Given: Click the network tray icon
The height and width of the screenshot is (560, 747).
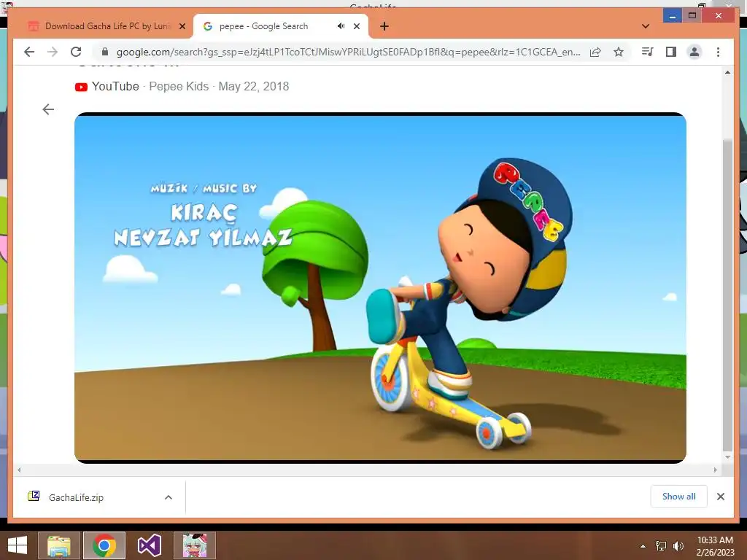Looking at the screenshot, I should pos(661,546).
